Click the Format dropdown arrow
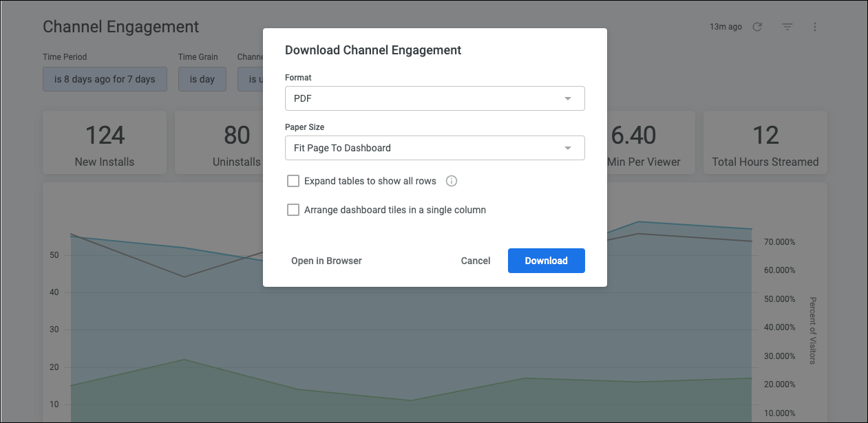The height and width of the screenshot is (423, 868). click(568, 98)
